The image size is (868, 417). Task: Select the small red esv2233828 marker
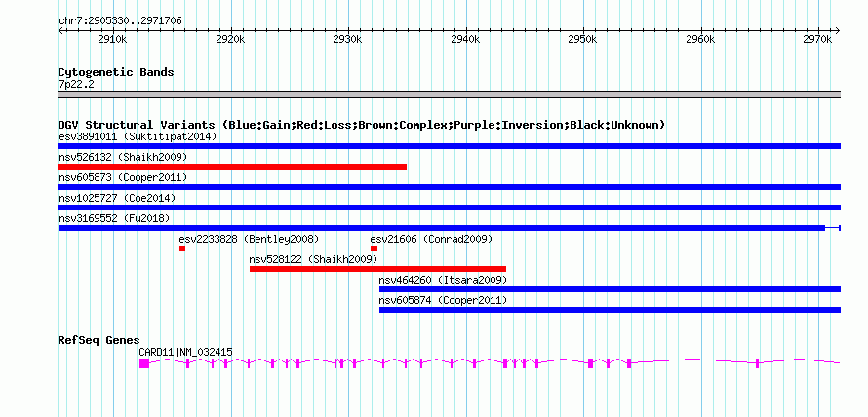182,248
